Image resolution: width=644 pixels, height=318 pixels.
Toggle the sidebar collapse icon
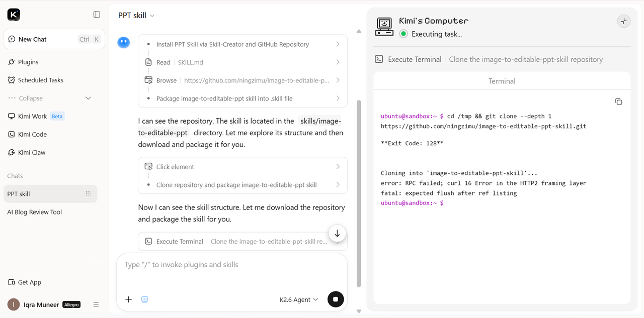(97, 15)
